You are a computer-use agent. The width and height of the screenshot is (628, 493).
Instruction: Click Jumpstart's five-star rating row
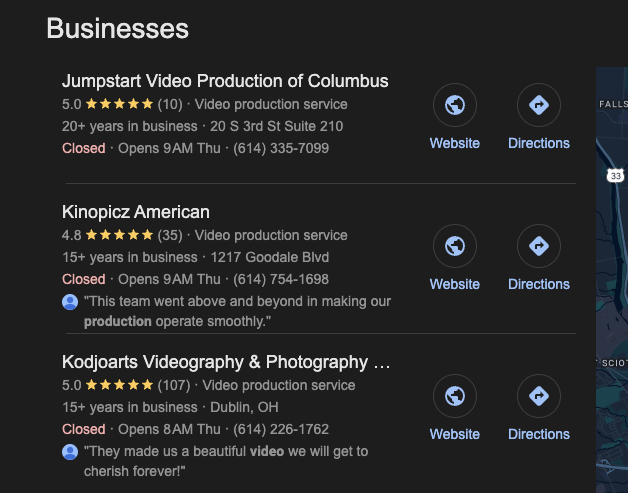click(120, 104)
